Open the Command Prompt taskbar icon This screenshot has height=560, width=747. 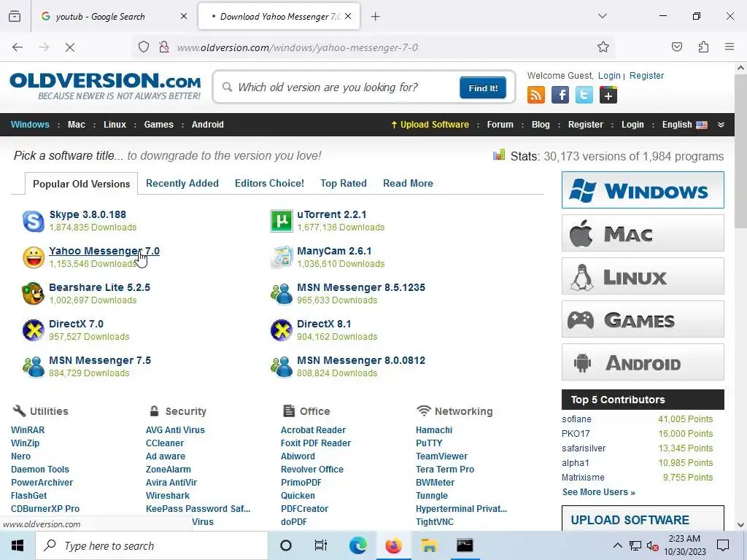click(465, 545)
